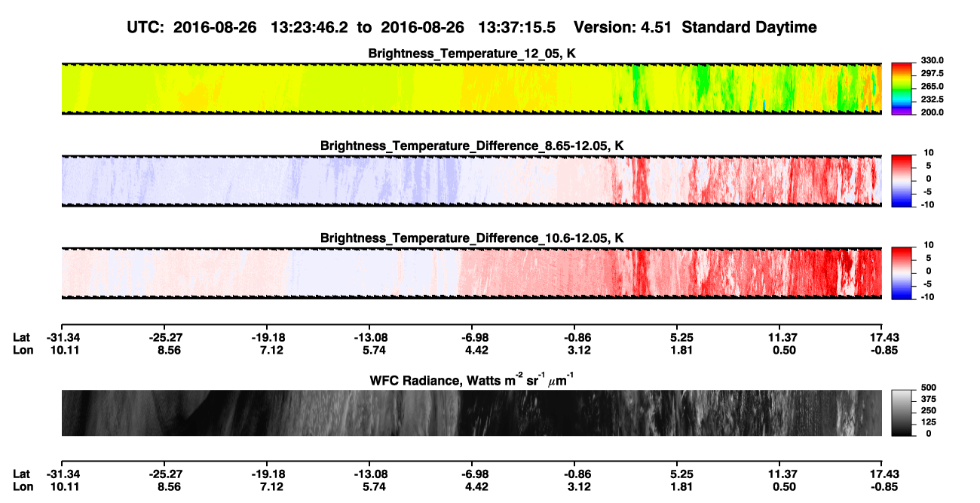The height and width of the screenshot is (503, 980).
Task: Click latitude -19.18 under the 10.6-12.05 panel
Action: (267, 337)
